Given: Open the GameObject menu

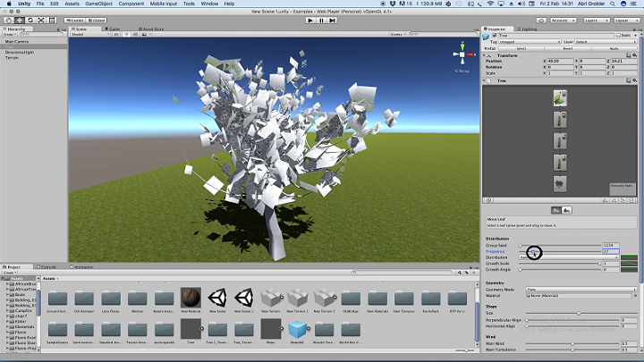Looking at the screenshot, I should pyautogui.click(x=99, y=4).
